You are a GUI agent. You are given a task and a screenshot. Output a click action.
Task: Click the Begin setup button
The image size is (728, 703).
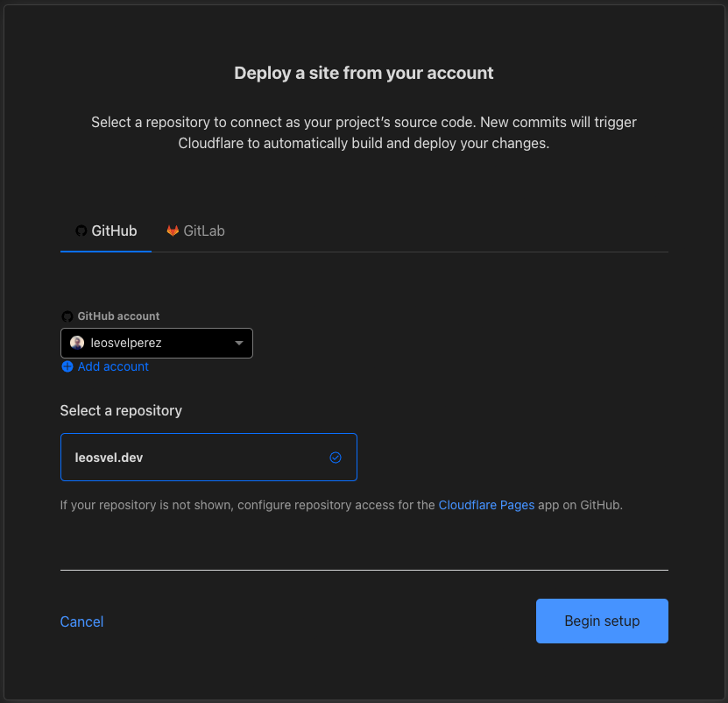pyautogui.click(x=602, y=621)
